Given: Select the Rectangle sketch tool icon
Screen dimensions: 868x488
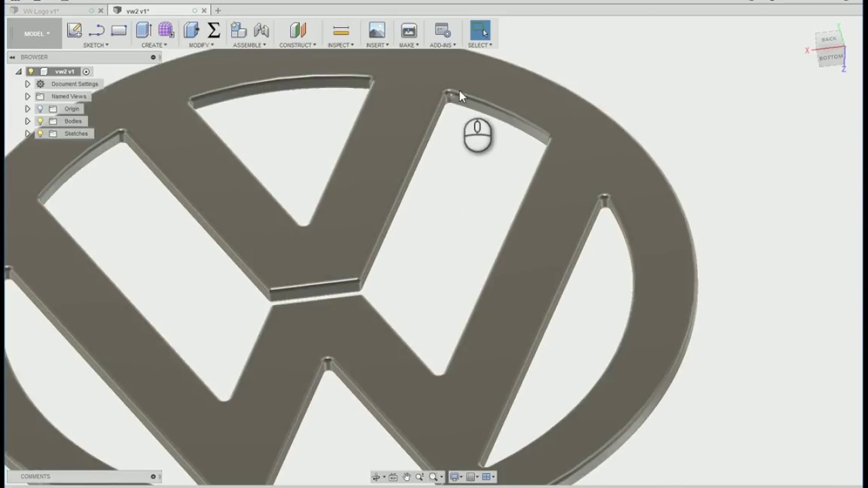Looking at the screenshot, I should tap(119, 30).
